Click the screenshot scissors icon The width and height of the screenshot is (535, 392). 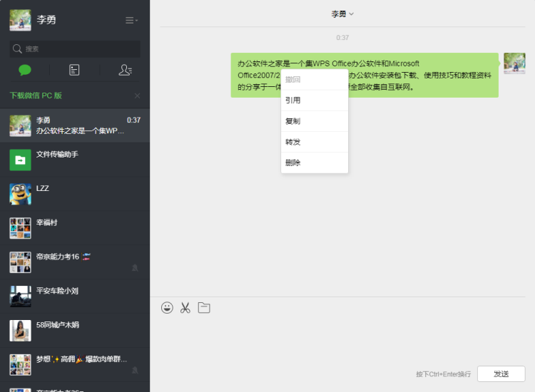[x=185, y=308]
